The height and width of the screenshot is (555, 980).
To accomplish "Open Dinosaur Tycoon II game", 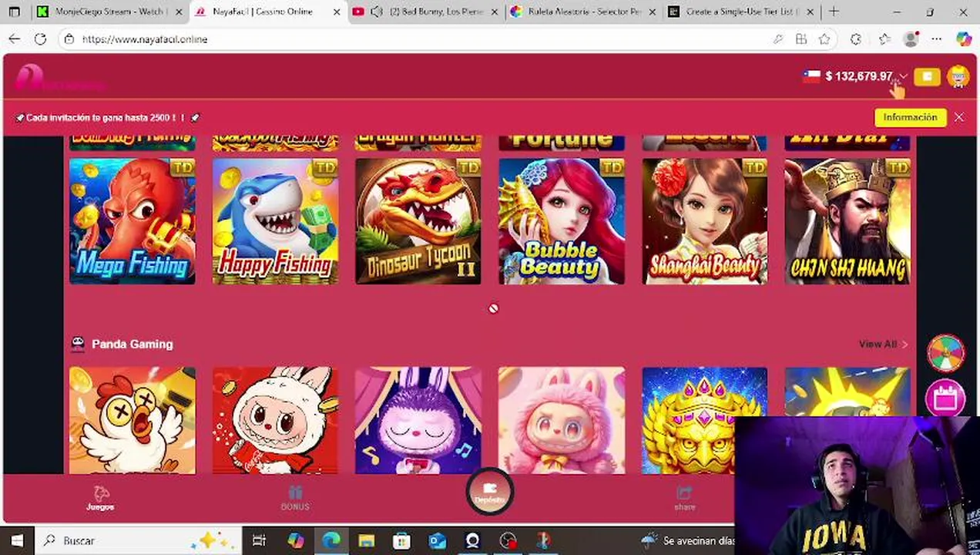I will coord(418,221).
